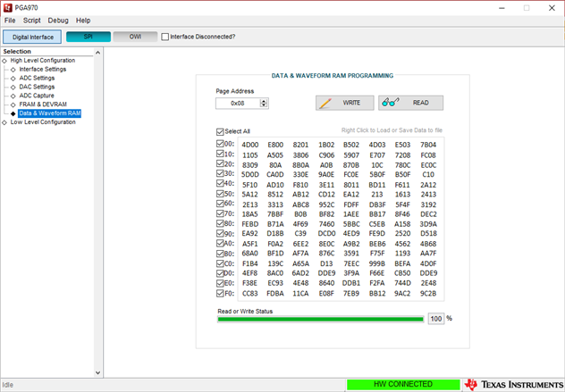The height and width of the screenshot is (392, 565).
Task: Click data cell CA0D in row 30
Action: tap(275, 175)
